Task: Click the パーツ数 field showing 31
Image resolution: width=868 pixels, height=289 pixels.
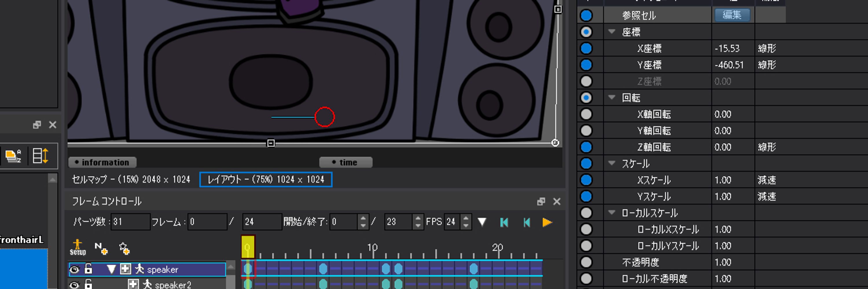Action: [130, 222]
